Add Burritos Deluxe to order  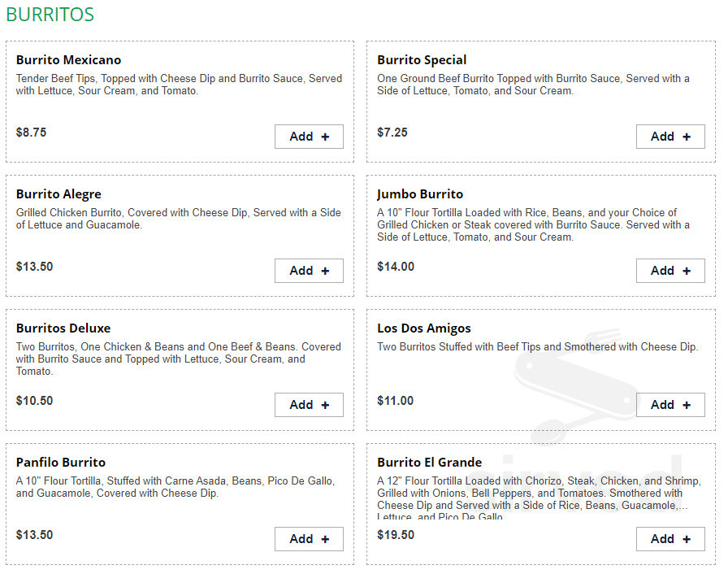click(309, 405)
